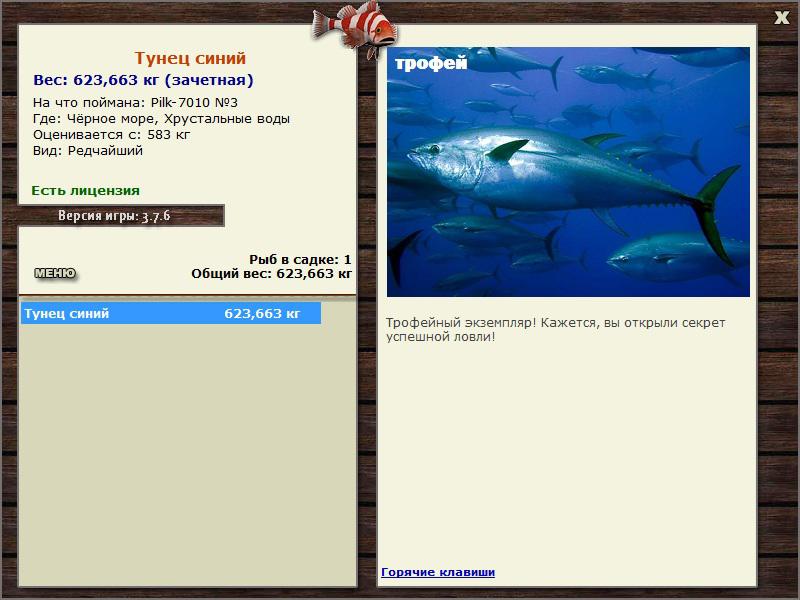This screenshot has width=800, height=600.
Task: Click the title Тунец синий
Action: 190,58
